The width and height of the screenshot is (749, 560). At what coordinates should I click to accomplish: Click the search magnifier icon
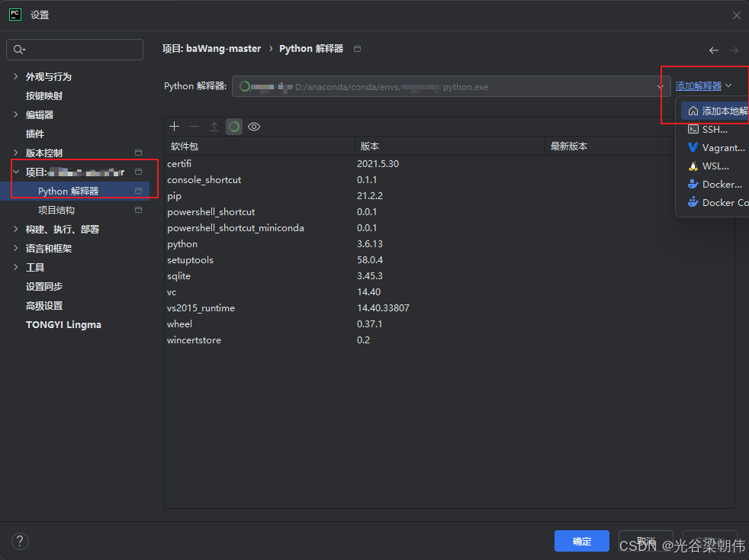19,50
